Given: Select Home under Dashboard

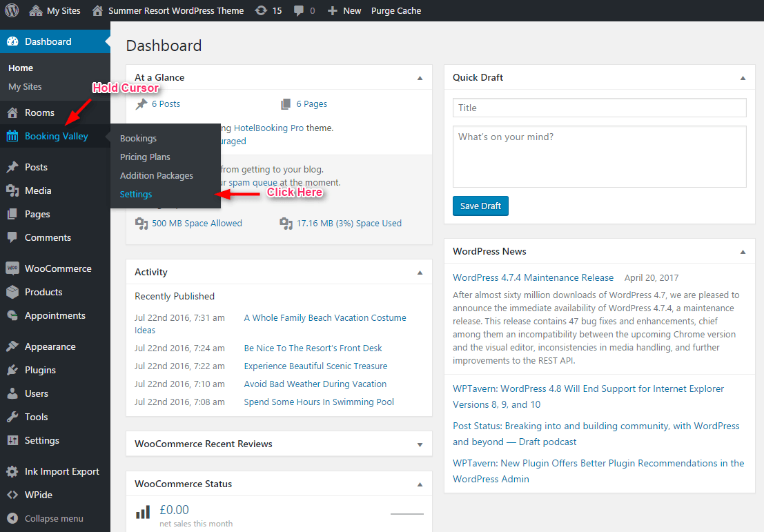Looking at the screenshot, I should click(x=21, y=68).
